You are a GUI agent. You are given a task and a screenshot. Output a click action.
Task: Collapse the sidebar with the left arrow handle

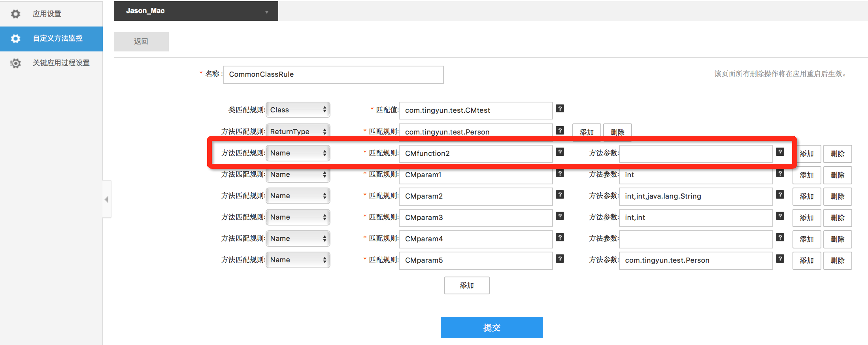(x=106, y=199)
